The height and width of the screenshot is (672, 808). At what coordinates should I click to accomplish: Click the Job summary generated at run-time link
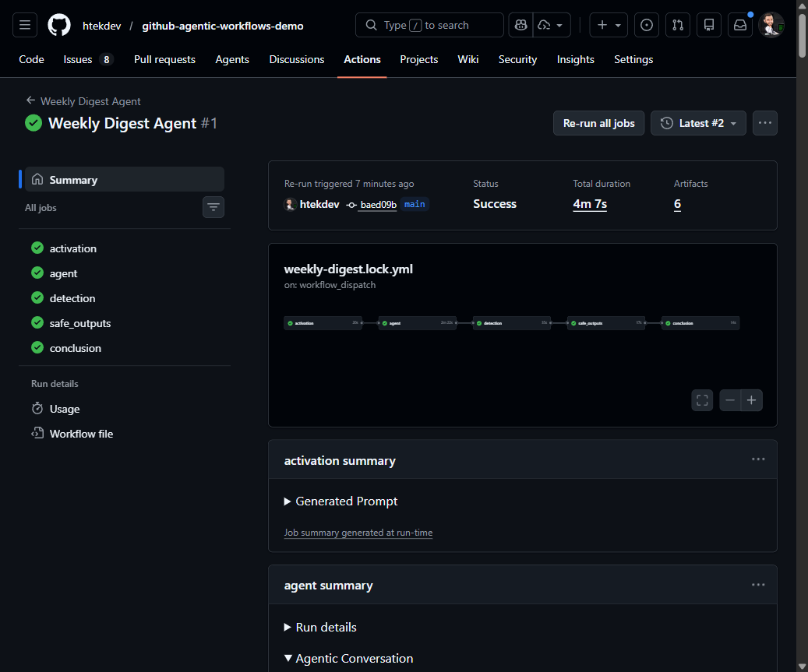tap(358, 532)
